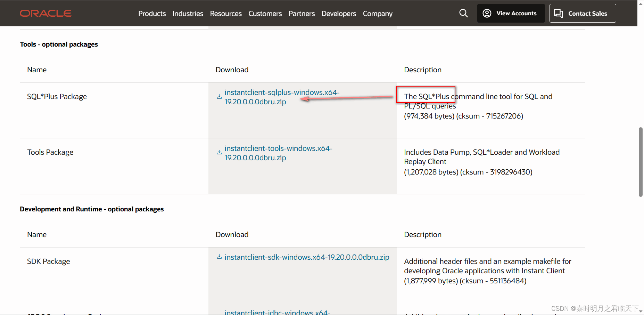Download instantclient-sdk-windows.x64 zip
The width and height of the screenshot is (644, 315).
coord(307,257)
